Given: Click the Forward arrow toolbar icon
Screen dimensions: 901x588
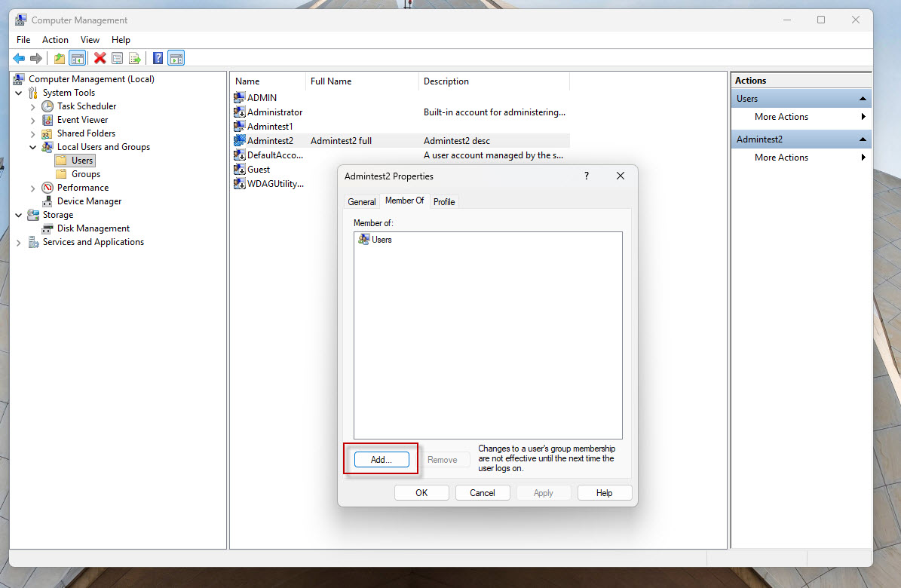Looking at the screenshot, I should [36, 58].
